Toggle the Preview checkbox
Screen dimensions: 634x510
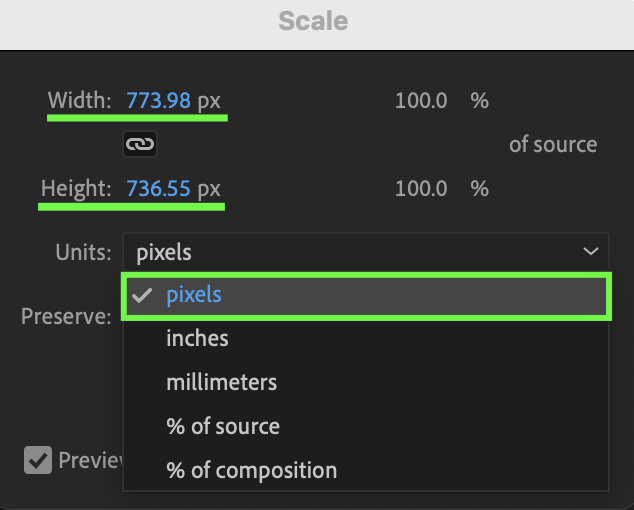pyautogui.click(x=38, y=460)
